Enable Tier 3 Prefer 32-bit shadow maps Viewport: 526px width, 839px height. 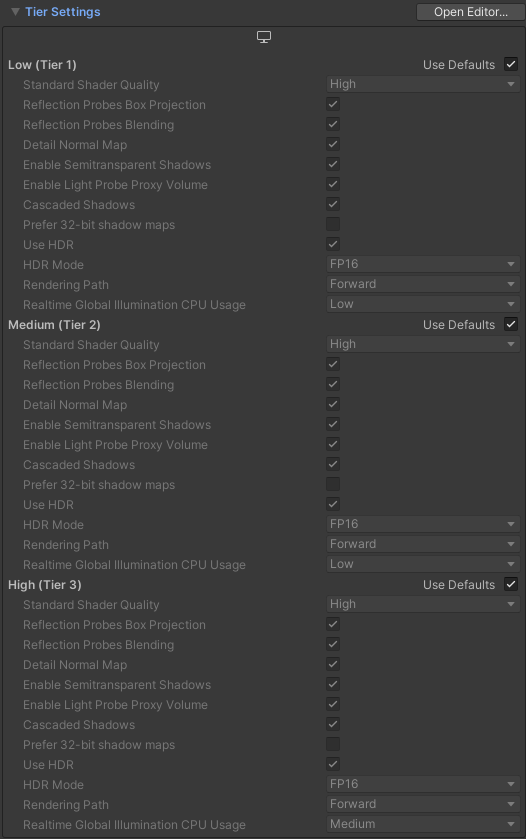pos(333,744)
